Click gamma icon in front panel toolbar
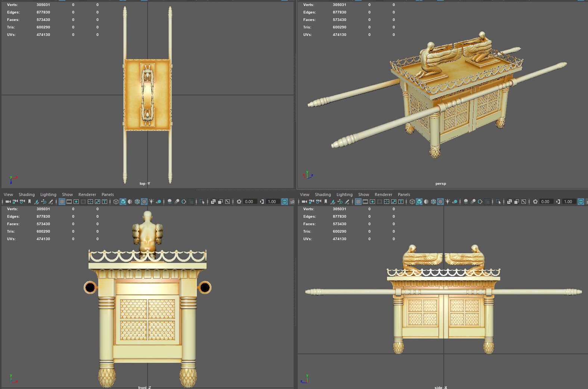 coord(261,202)
